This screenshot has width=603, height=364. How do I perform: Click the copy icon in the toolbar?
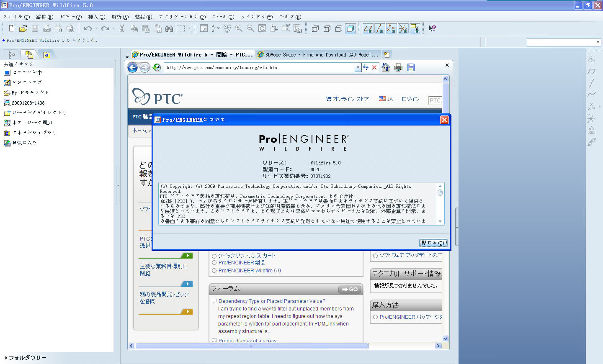pyautogui.click(x=134, y=28)
